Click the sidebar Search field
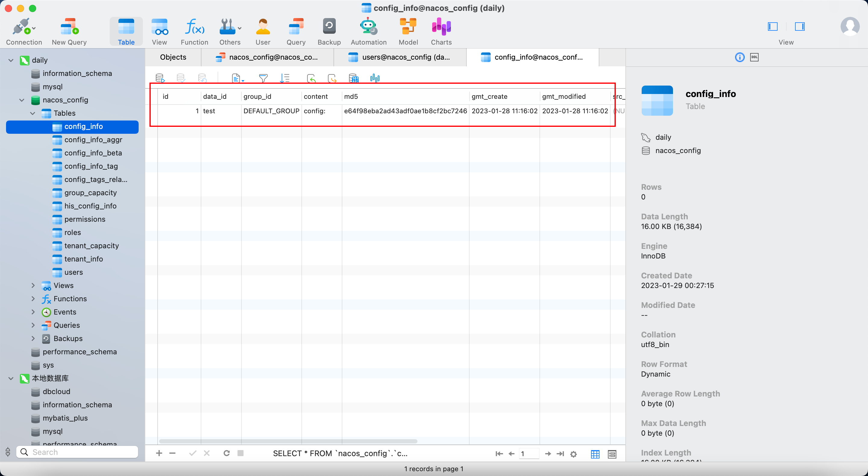Viewport: 868px width, 476px height. tap(77, 452)
